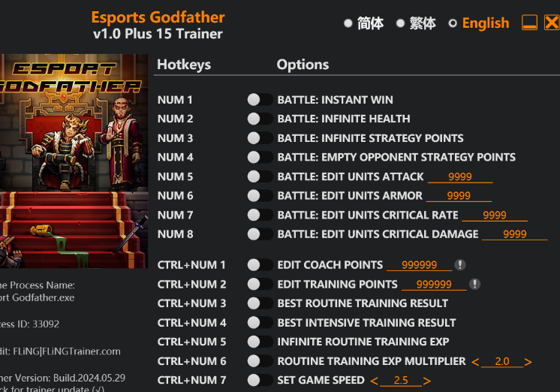Click the Esports Godfather game cover image

click(73, 161)
